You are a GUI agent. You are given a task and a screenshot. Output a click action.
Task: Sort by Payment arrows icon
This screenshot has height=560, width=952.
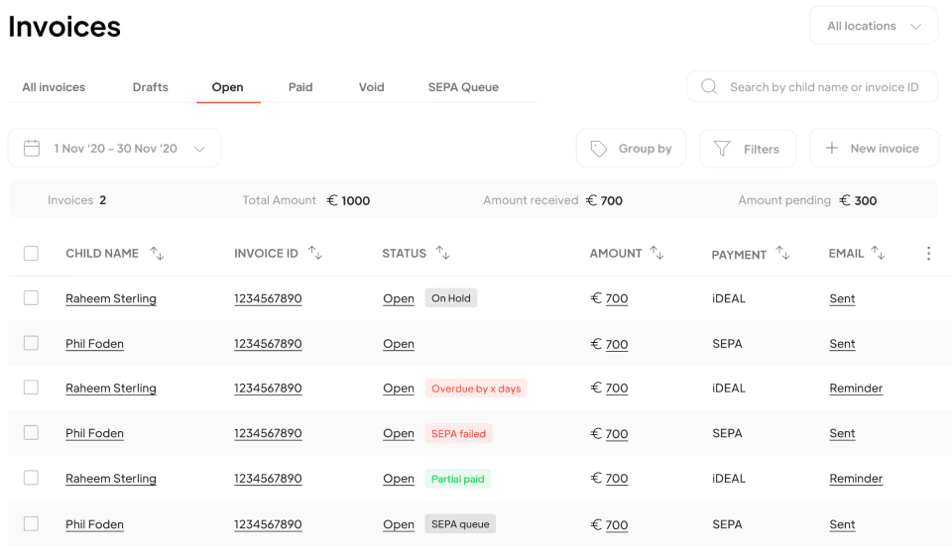782,253
